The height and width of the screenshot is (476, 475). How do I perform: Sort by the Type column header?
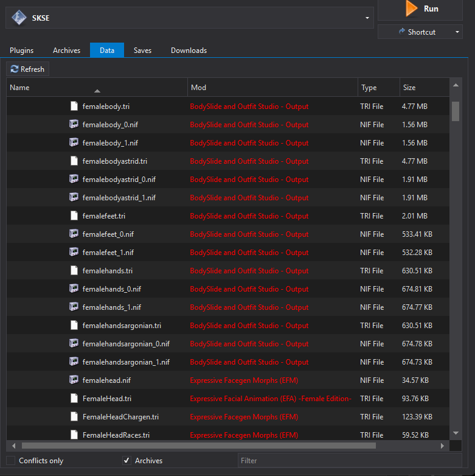379,88
